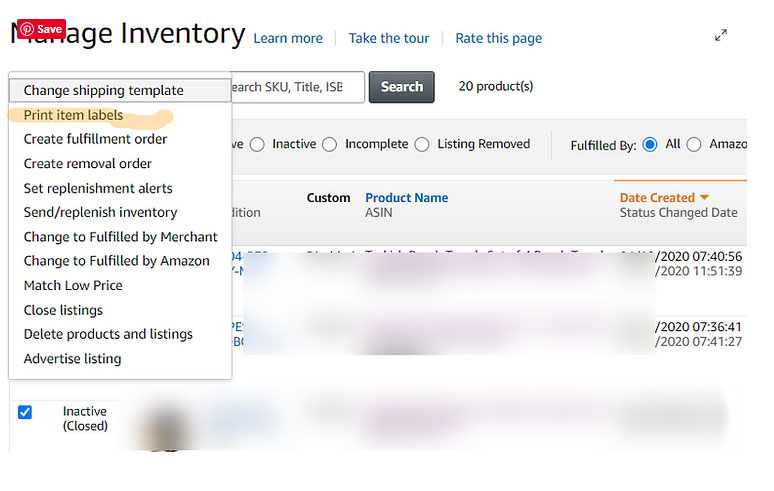Choose the Amazon fulfilled-by radio button
This screenshot has width=774, height=491.
(694, 144)
